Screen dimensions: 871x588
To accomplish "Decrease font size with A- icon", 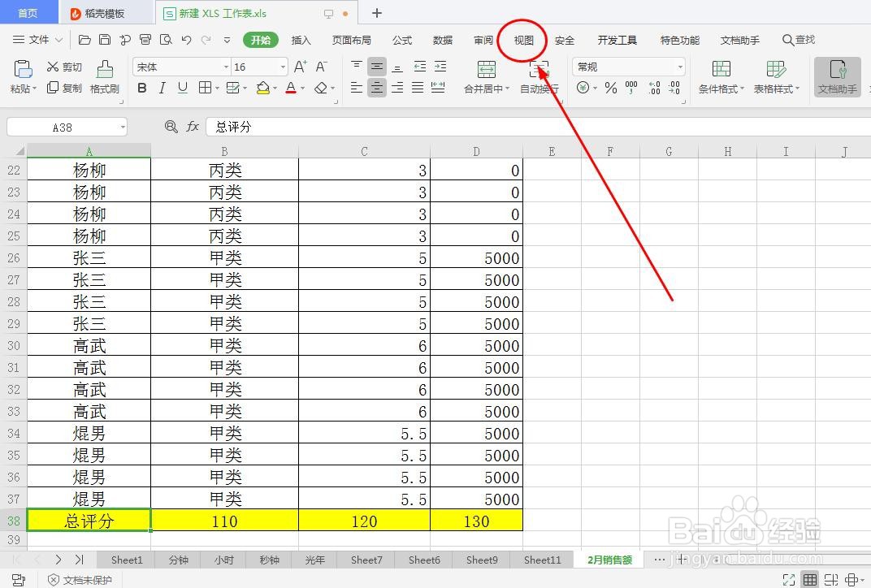I will click(x=321, y=67).
